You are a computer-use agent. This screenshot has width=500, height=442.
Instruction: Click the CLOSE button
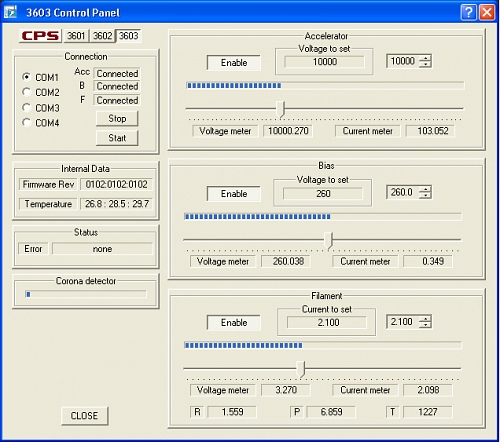(84, 416)
